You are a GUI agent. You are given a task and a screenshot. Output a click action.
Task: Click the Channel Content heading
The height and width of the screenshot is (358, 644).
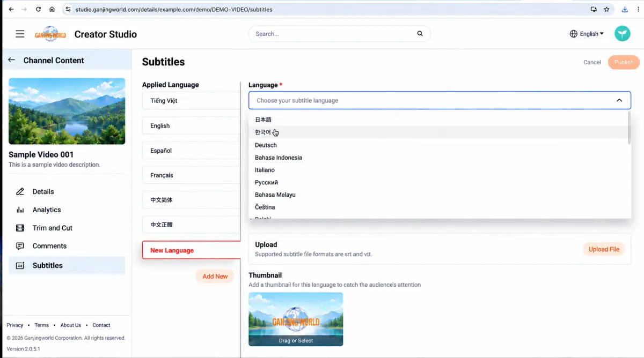[x=54, y=60]
